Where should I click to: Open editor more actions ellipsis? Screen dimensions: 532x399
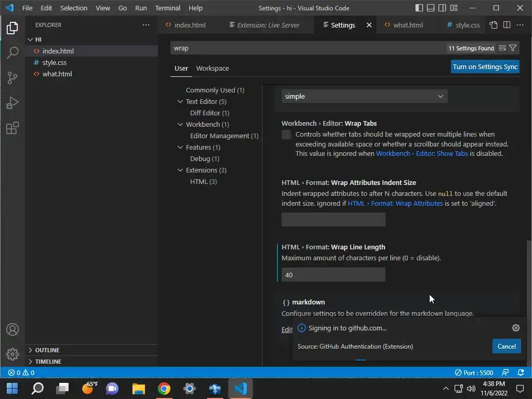tap(520, 25)
